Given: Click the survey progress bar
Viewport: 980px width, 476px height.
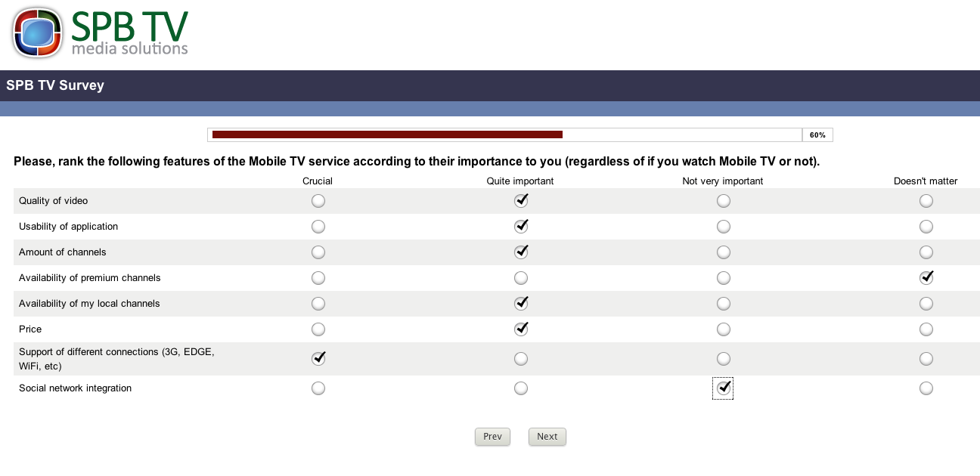Looking at the screenshot, I should 520,134.
